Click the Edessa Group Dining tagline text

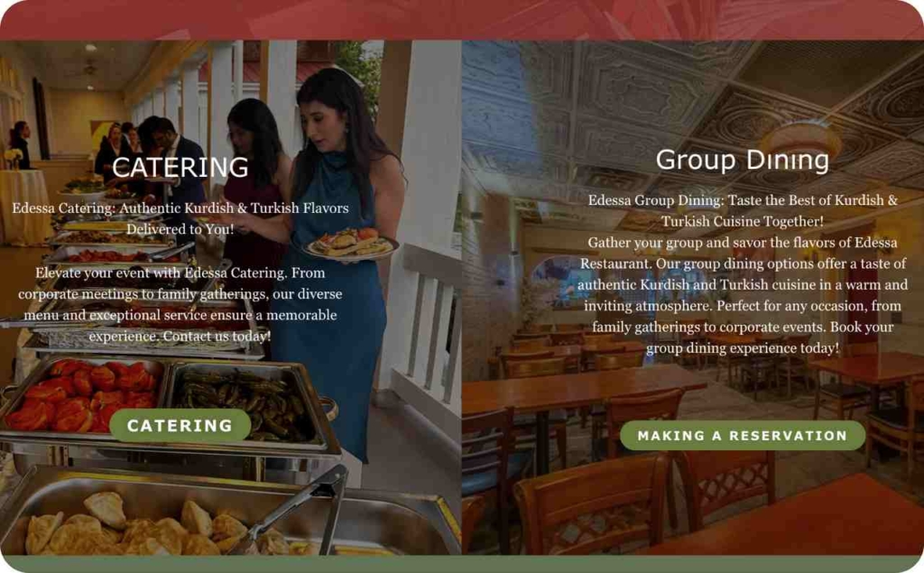743,210
